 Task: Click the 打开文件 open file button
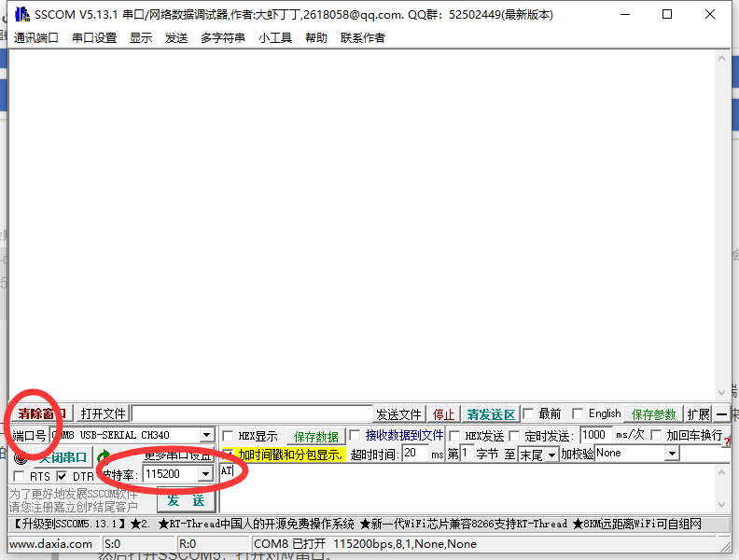pos(103,413)
